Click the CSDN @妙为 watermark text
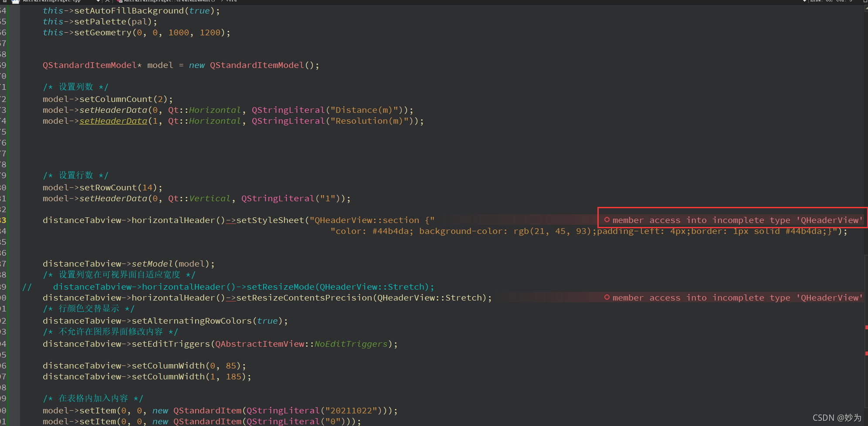The height and width of the screenshot is (426, 868). pyautogui.click(x=840, y=417)
